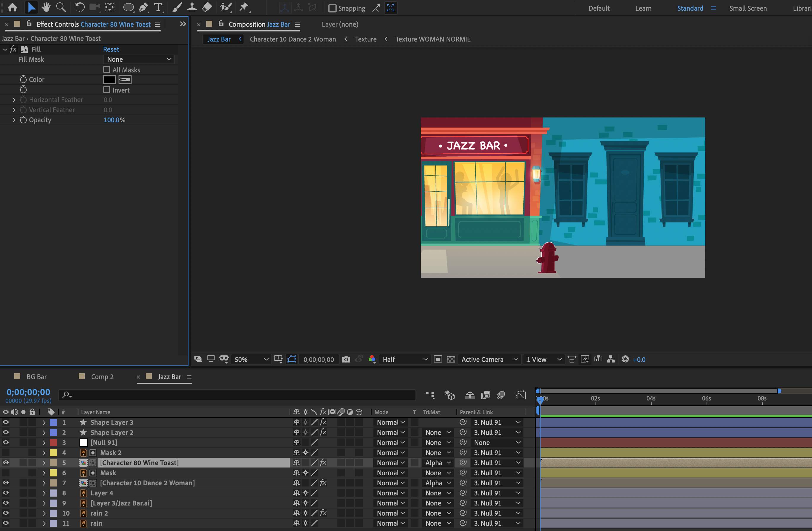Click Reset on the Fill effect
Image resolution: width=812 pixels, height=531 pixels.
[x=111, y=49]
